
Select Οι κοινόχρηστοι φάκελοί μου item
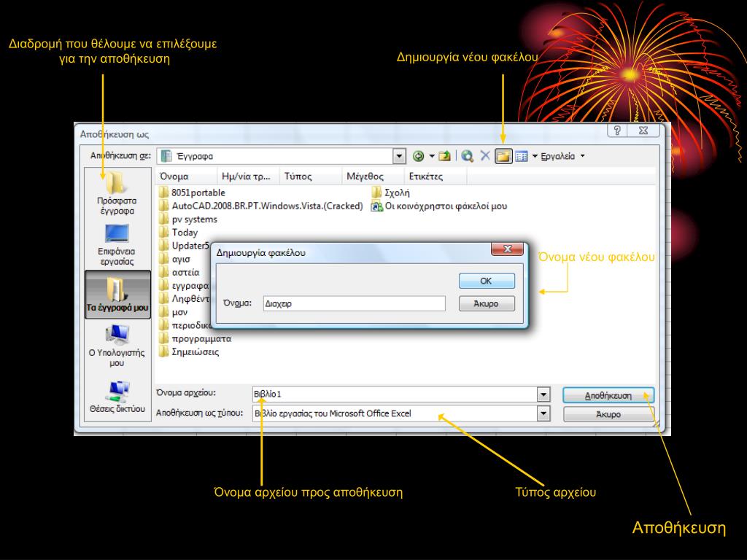point(439,206)
